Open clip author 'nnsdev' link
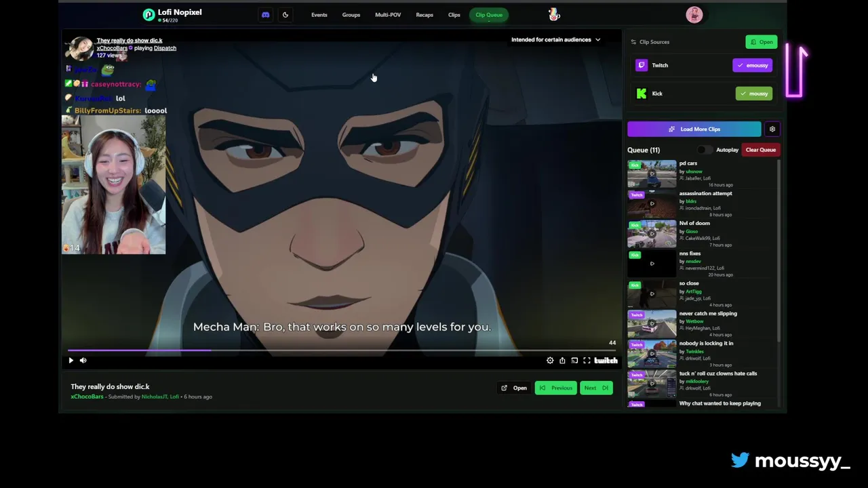Viewport: 868px width, 488px height. [x=693, y=261]
